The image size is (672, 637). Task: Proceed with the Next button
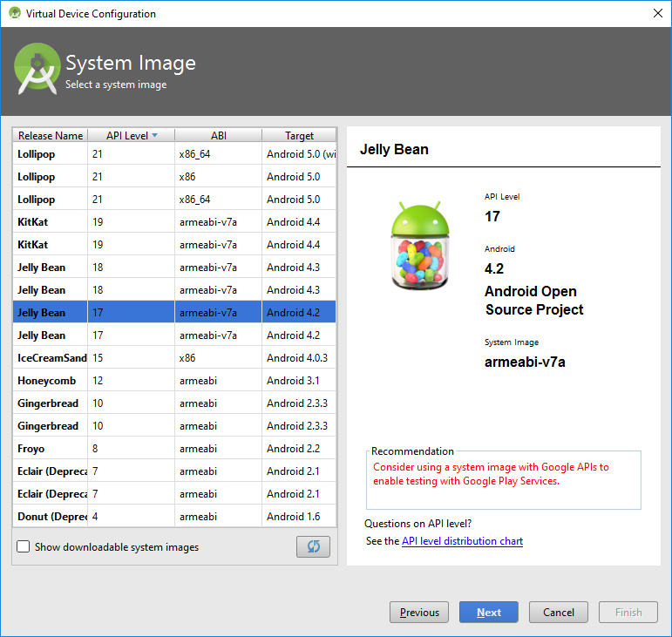489,612
